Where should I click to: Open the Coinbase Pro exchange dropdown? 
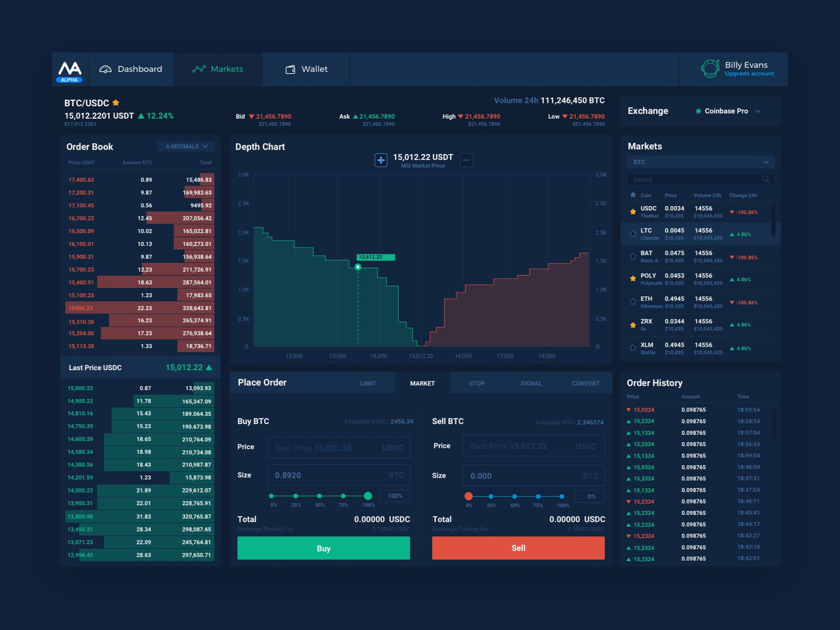pos(728,111)
